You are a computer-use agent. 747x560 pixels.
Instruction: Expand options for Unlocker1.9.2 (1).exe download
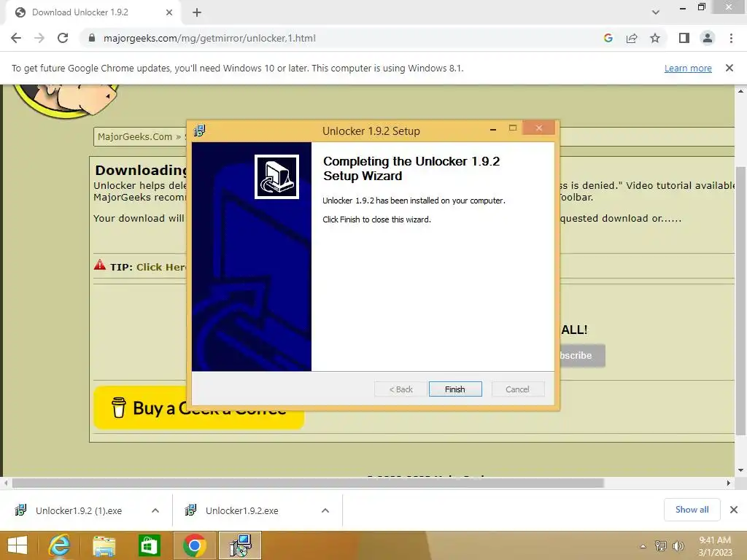click(155, 510)
